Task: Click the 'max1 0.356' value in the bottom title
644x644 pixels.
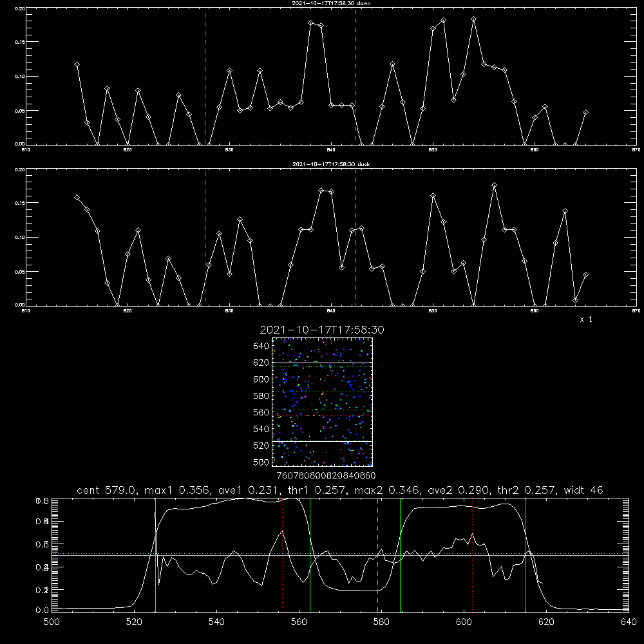Action: (x=178, y=490)
